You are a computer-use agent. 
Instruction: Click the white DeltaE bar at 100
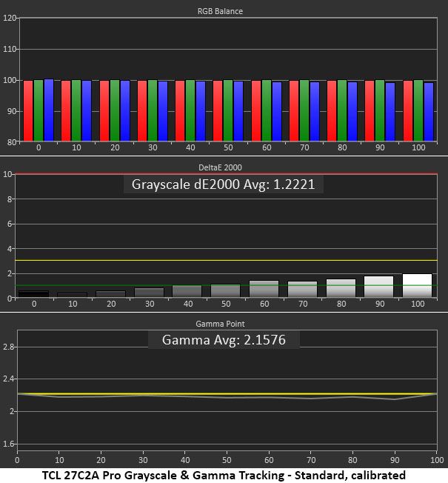pos(417,285)
